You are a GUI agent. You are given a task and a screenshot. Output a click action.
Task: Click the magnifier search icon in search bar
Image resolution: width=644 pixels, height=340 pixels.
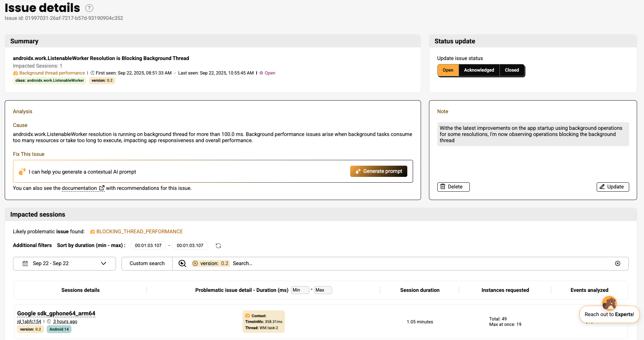pyautogui.click(x=183, y=264)
